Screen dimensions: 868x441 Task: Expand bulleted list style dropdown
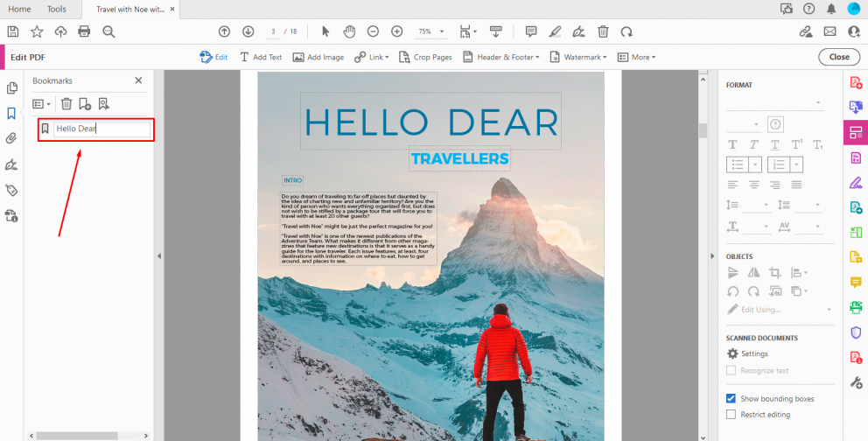coord(754,164)
